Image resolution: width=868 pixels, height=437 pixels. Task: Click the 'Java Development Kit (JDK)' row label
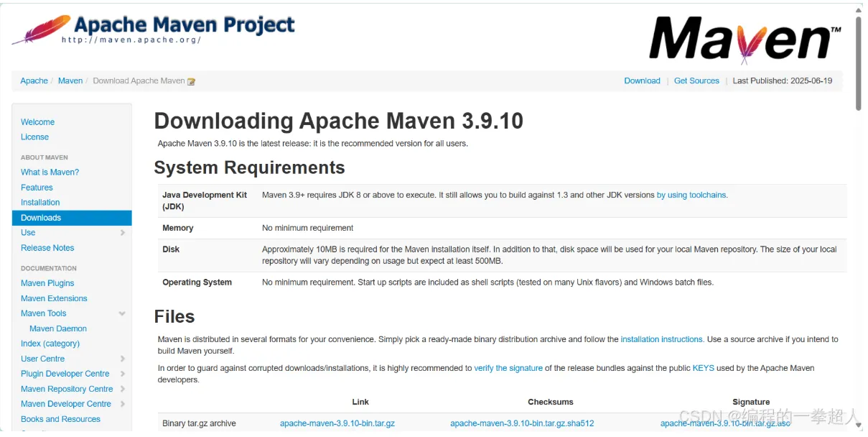click(205, 201)
